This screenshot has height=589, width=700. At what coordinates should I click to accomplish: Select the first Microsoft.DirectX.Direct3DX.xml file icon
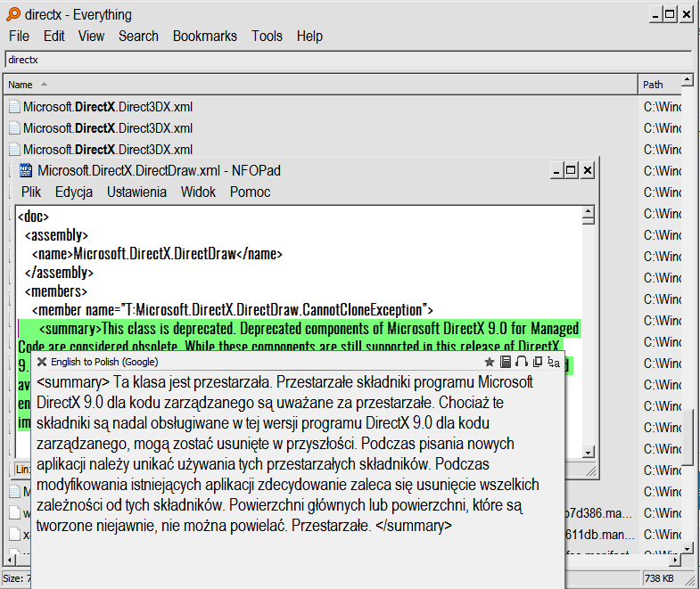click(x=14, y=107)
